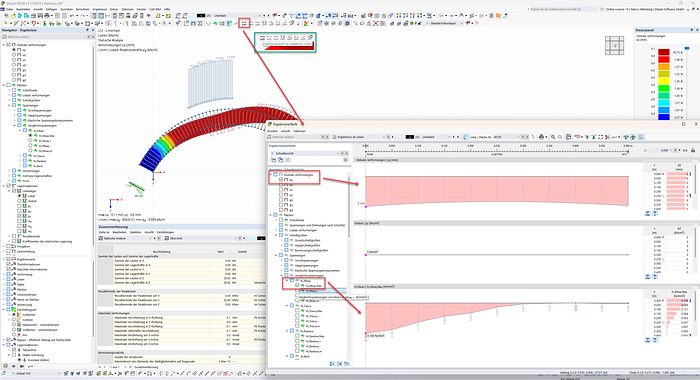
Task: Select |u| radio button in Navigator
Action: (x=14, y=50)
